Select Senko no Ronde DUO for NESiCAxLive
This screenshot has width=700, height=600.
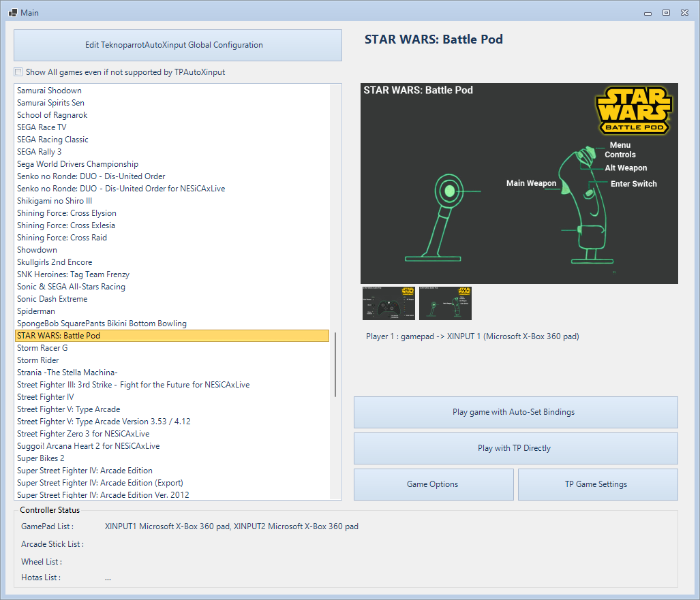click(x=172, y=189)
